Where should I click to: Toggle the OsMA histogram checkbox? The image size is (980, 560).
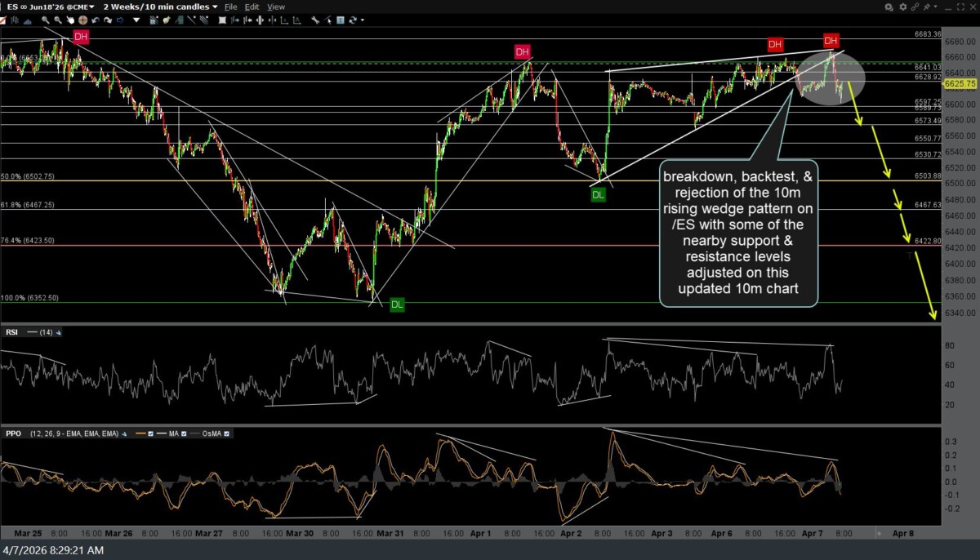[226, 433]
